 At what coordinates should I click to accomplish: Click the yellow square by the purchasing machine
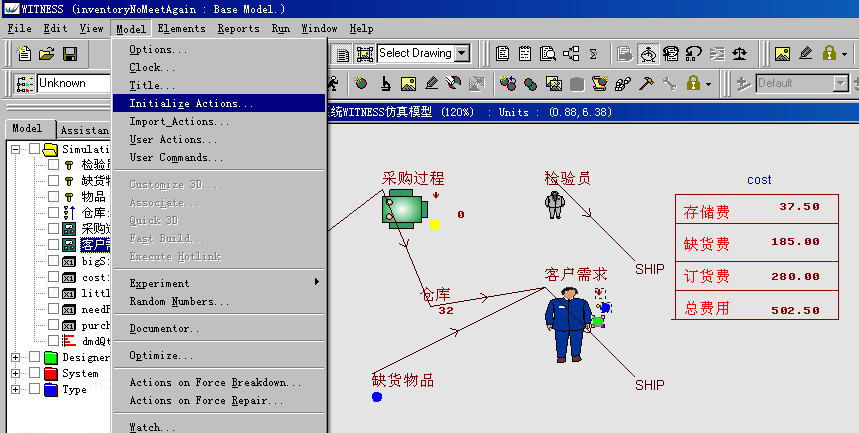434,224
